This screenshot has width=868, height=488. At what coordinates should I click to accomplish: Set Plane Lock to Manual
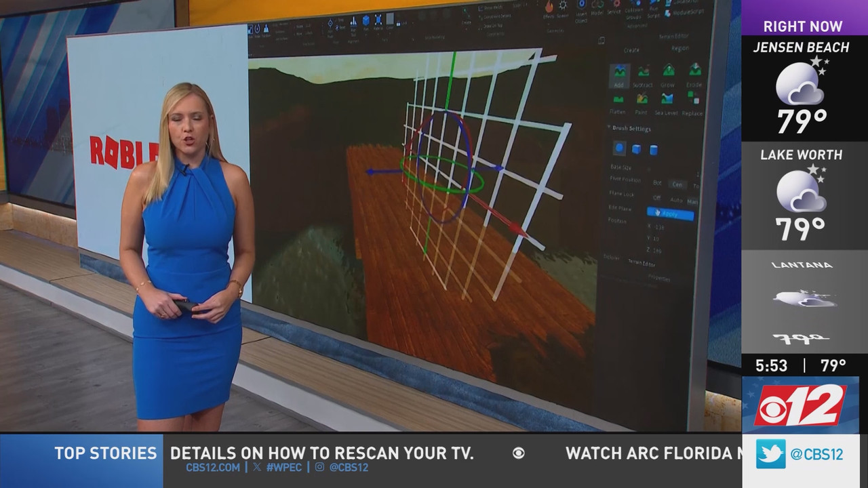(x=693, y=201)
